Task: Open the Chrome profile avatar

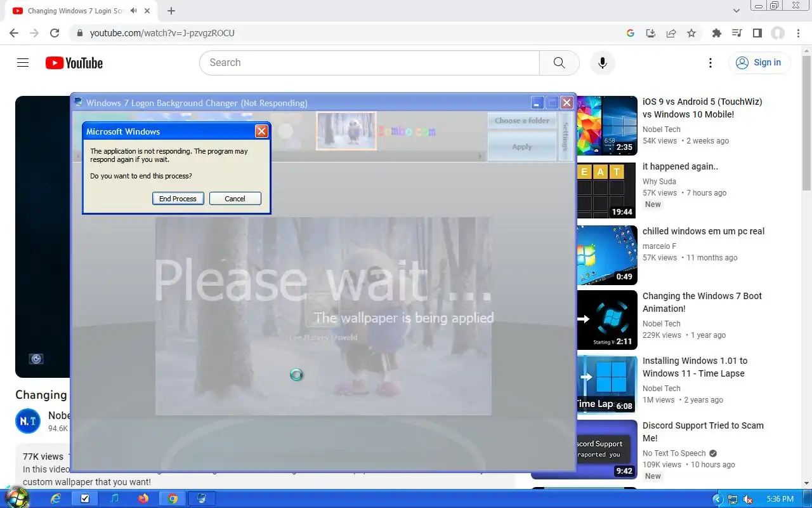Action: (778, 33)
